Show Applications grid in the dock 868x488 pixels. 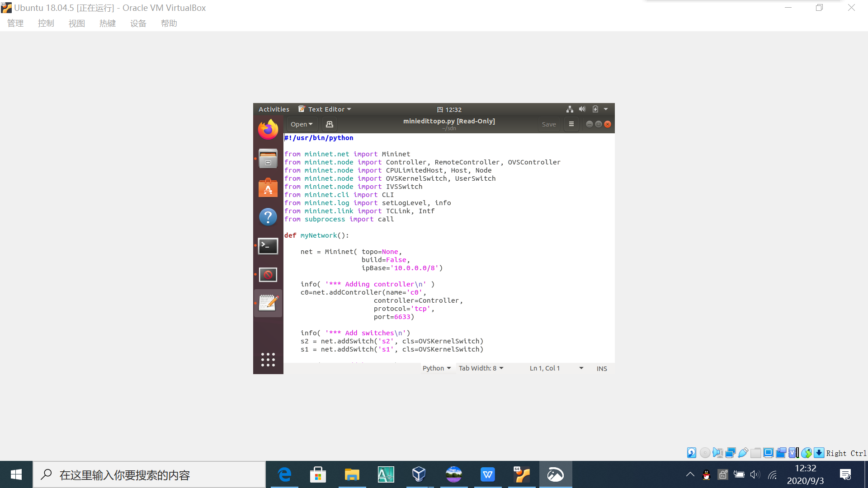pos(268,360)
